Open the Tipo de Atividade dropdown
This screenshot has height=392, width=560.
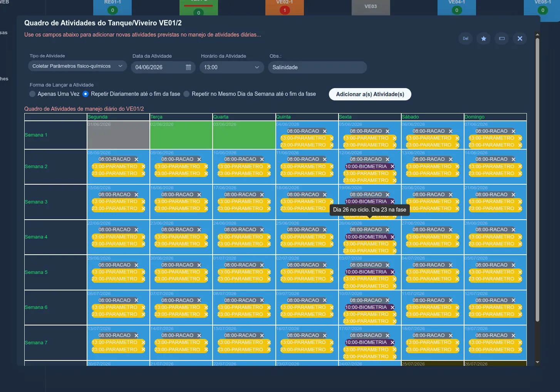click(77, 66)
